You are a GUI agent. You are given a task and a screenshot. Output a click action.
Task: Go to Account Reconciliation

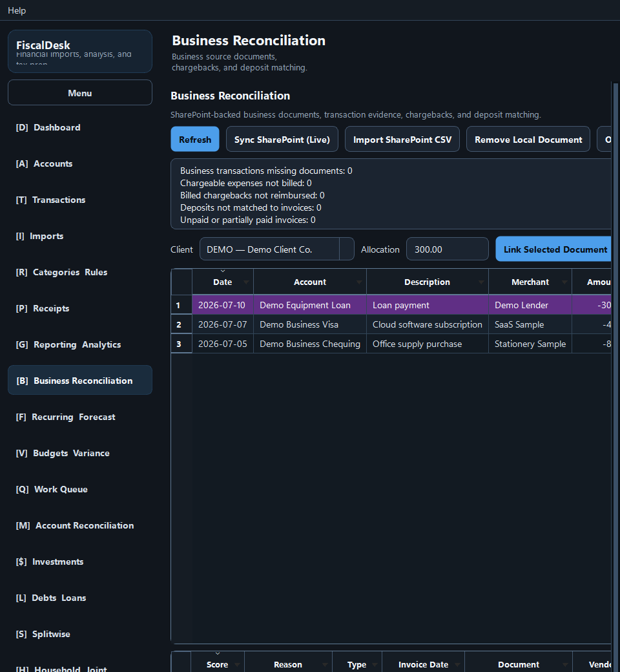click(x=79, y=525)
